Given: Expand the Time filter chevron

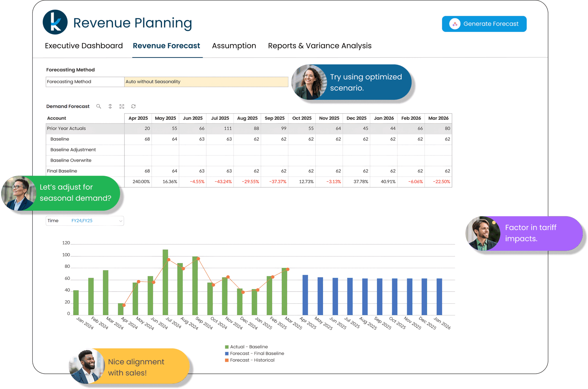Looking at the screenshot, I should click(120, 221).
